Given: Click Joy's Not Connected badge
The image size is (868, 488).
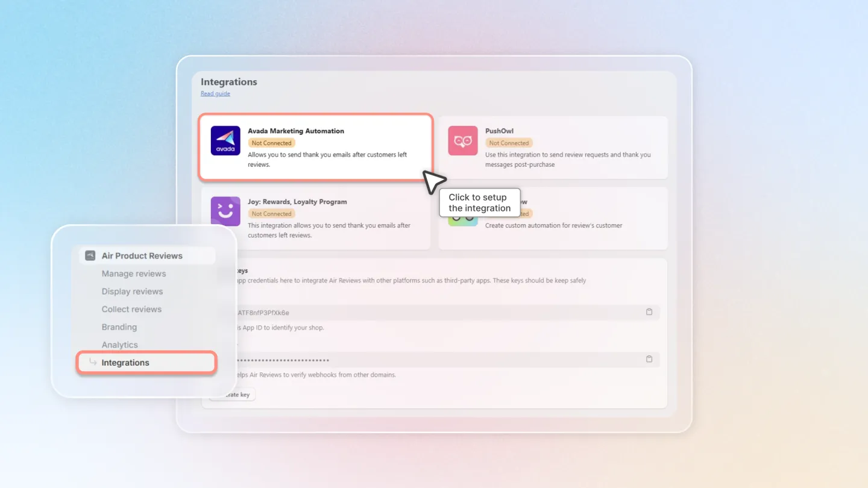Looking at the screenshot, I should 271,214.
